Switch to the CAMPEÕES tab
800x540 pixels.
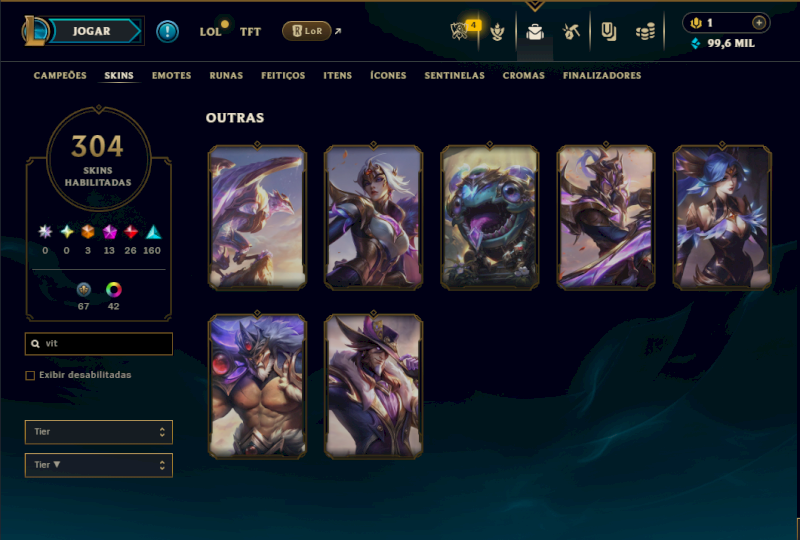click(x=60, y=76)
